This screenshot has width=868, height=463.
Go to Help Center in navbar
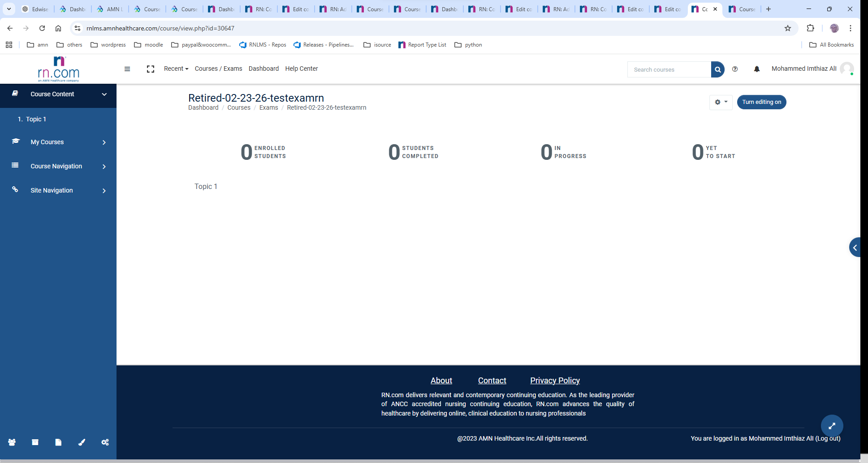click(301, 69)
